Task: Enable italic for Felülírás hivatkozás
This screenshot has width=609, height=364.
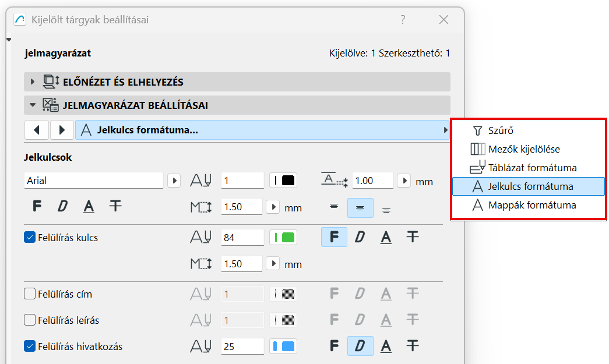Action: [x=360, y=346]
